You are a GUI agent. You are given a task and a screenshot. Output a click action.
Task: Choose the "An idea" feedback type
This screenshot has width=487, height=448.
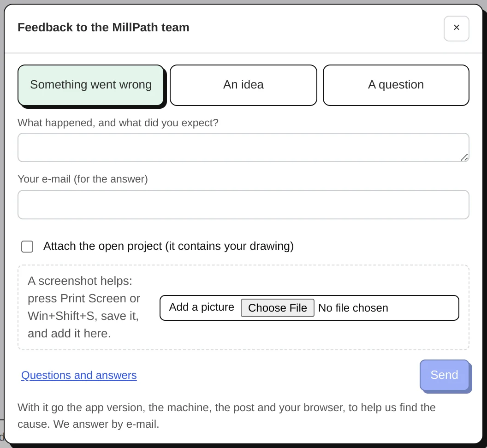243,85
